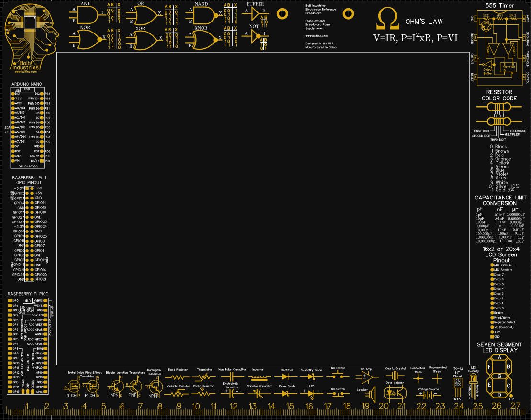The image size is (531, 420).
Task: Select the Opto Isolator symbol
Action: 395,393
